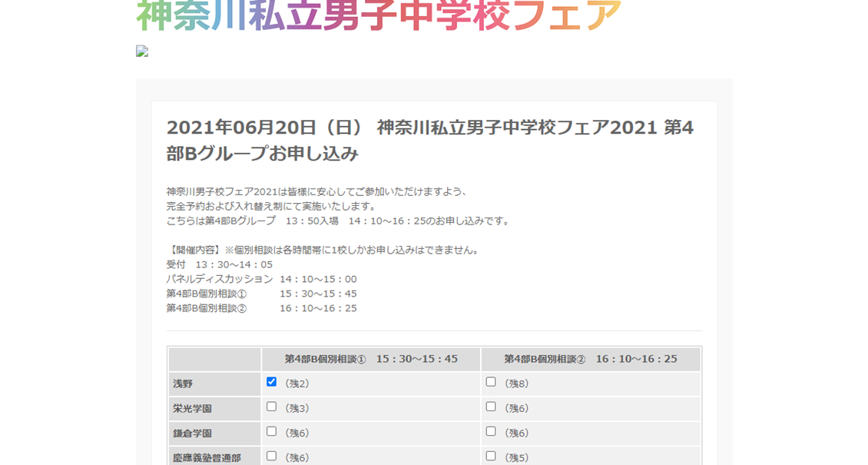The image size is (868, 465).
Task: Click column header 第4部B個別相談② 16:10～16:25
Action: pyautogui.click(x=590, y=359)
